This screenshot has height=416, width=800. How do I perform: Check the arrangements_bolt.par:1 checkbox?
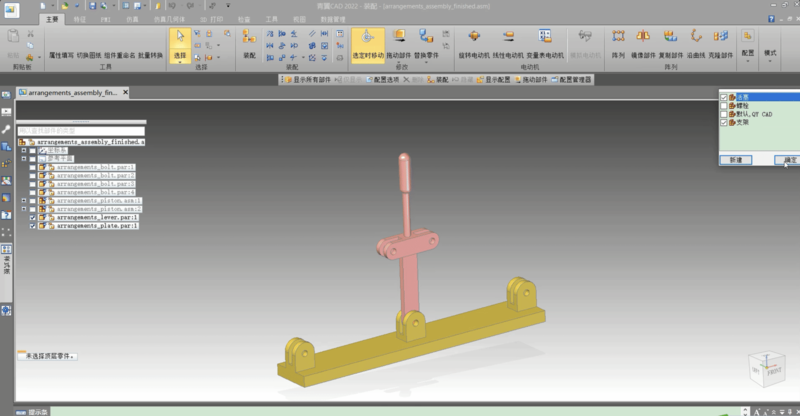pos(33,167)
